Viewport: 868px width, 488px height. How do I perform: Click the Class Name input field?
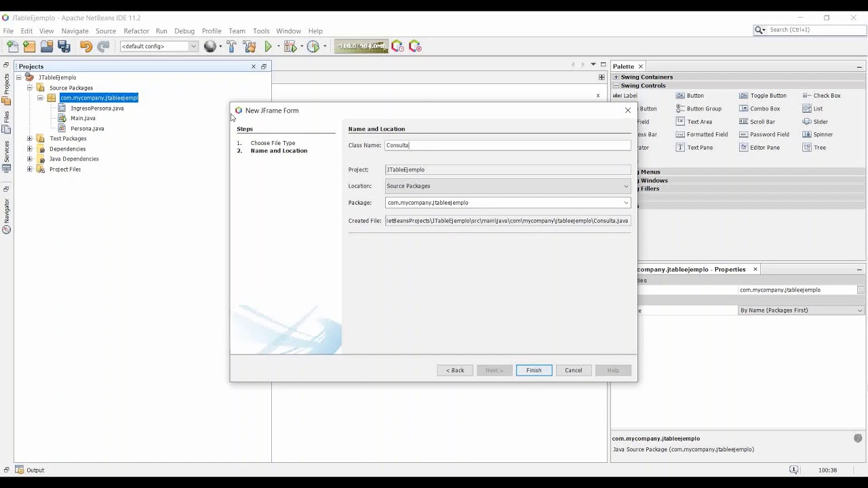[x=508, y=145]
